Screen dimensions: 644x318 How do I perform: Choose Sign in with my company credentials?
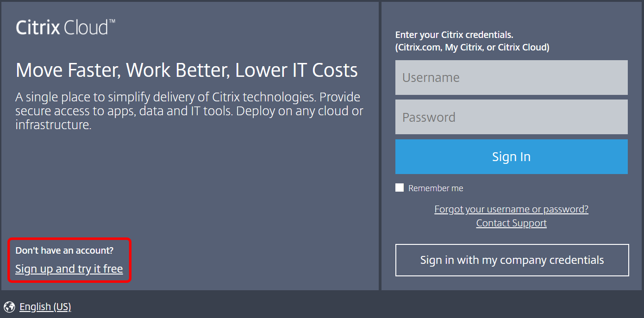coord(512,260)
